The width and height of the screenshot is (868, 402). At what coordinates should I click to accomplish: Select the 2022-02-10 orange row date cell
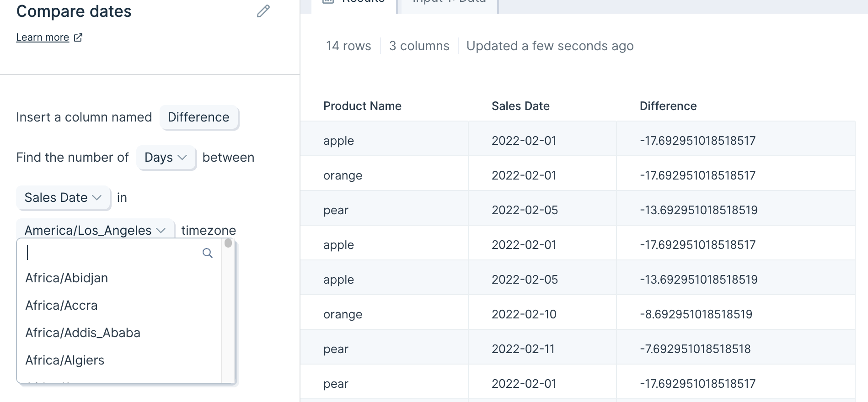[524, 314]
